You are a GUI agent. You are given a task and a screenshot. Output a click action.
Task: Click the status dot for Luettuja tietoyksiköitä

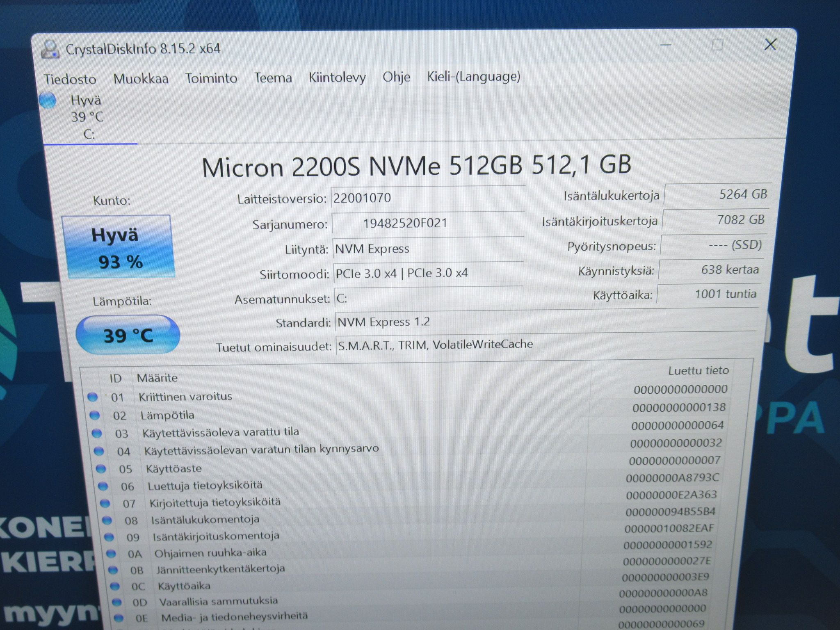[x=103, y=486]
